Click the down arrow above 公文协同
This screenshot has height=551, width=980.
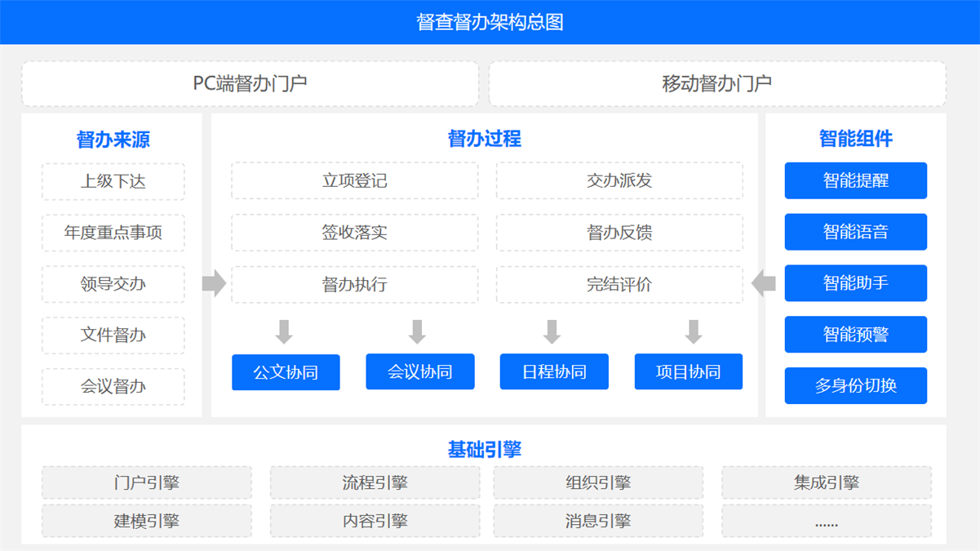284,331
